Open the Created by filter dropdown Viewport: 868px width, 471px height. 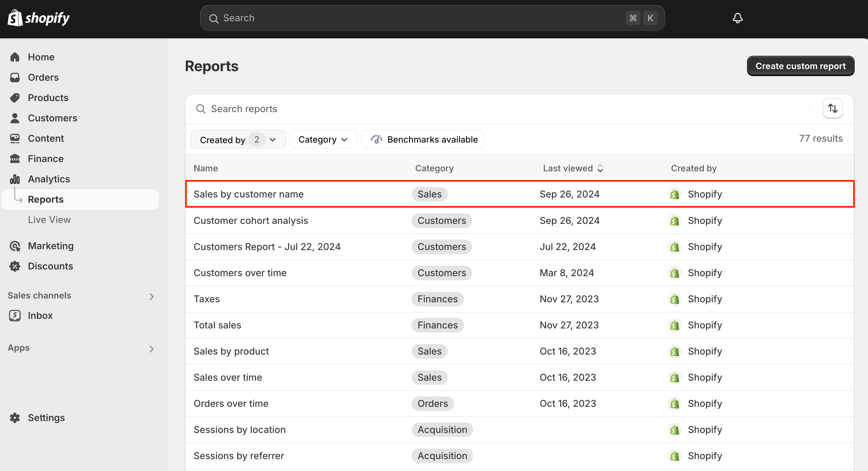(x=238, y=139)
